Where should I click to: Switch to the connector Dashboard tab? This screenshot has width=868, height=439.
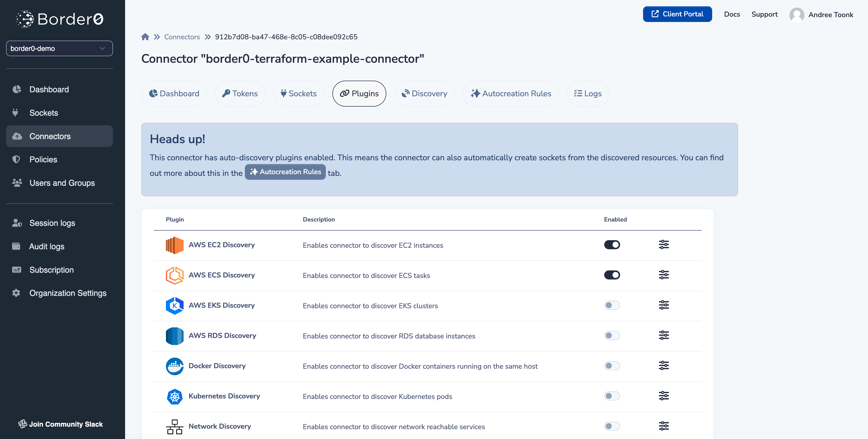point(174,93)
